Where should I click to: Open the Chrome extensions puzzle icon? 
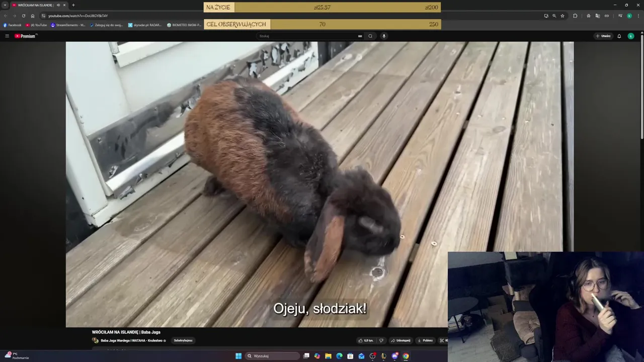pos(575,16)
